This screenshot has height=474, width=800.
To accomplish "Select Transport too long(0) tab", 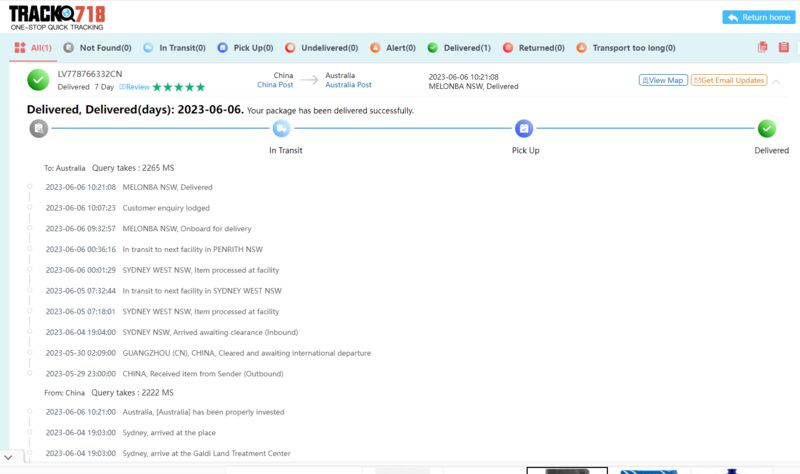I will click(626, 47).
